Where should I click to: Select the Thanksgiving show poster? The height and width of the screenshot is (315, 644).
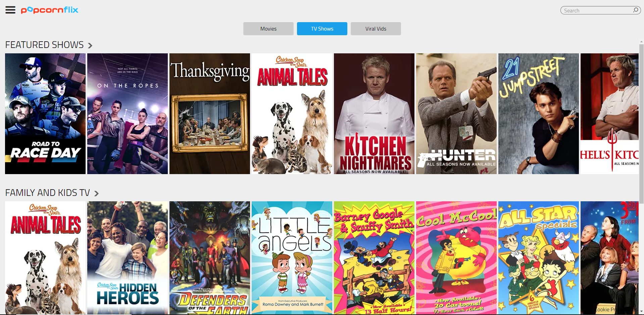point(210,114)
